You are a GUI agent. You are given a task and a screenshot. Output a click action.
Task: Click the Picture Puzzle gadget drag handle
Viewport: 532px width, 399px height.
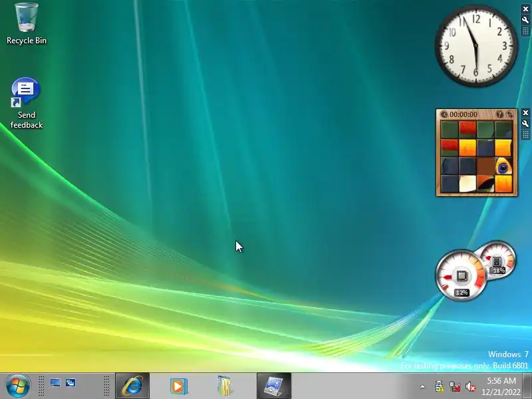click(x=525, y=135)
